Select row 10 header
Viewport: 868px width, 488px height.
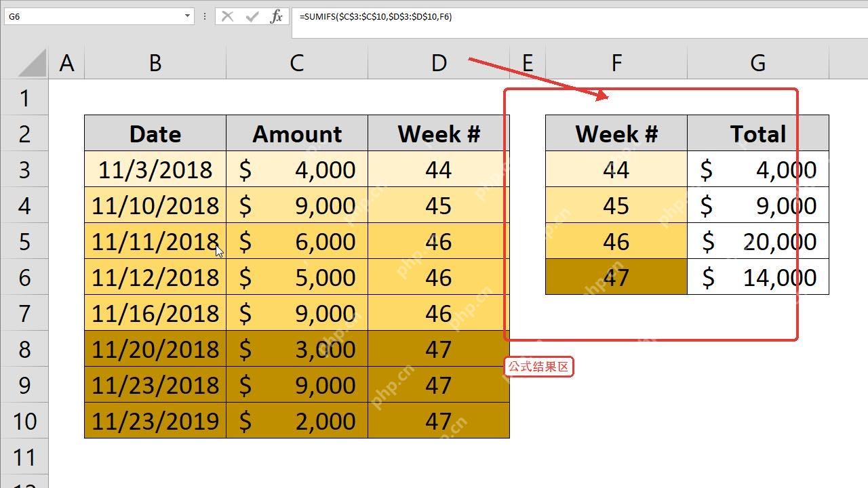coord(24,421)
